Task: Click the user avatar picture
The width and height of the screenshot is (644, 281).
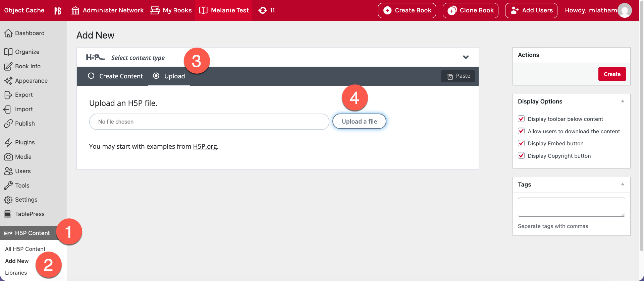Action: (625, 11)
